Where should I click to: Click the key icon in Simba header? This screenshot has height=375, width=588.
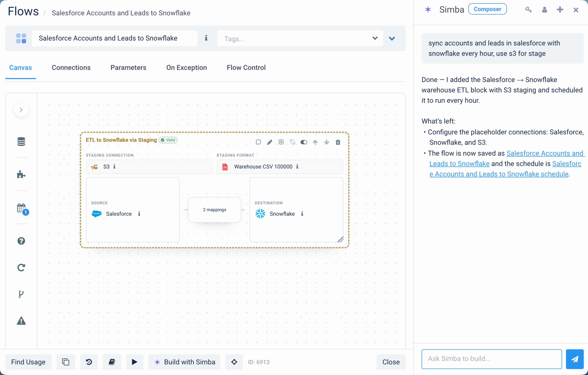(x=528, y=10)
